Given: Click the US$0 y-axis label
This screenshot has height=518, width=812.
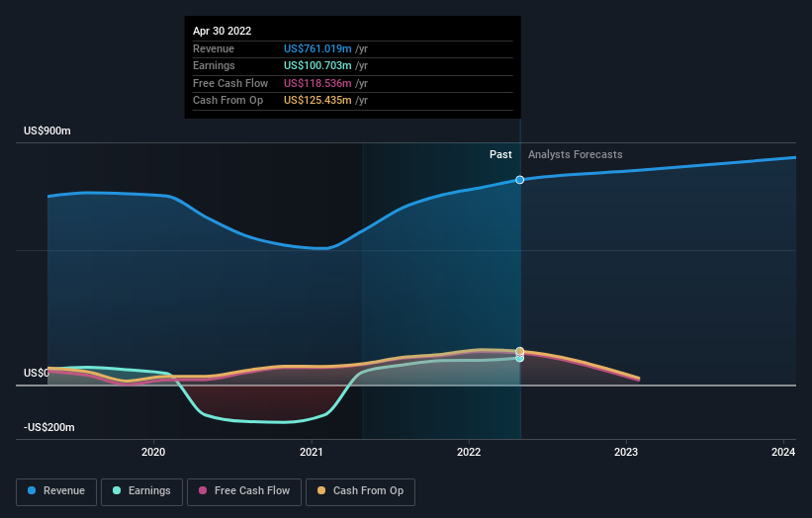Looking at the screenshot, I should tap(37, 373).
